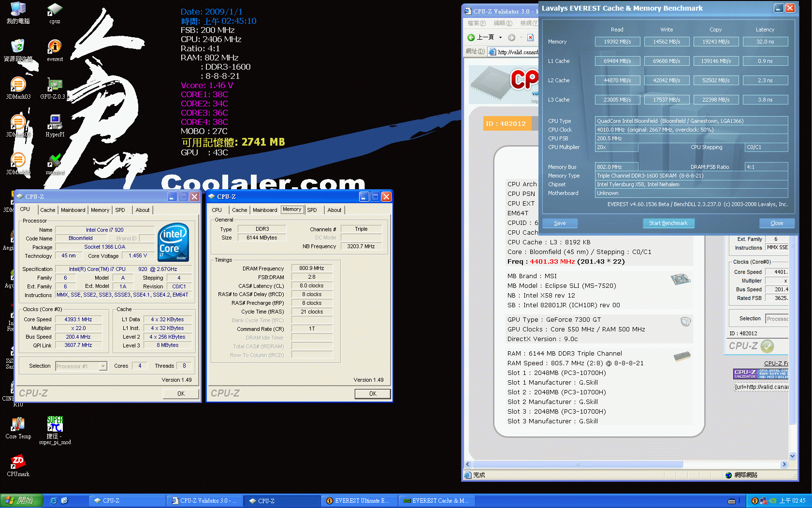Click the Memory Read 19392 MB/s value
The width and height of the screenshot is (812, 508).
pyautogui.click(x=617, y=42)
